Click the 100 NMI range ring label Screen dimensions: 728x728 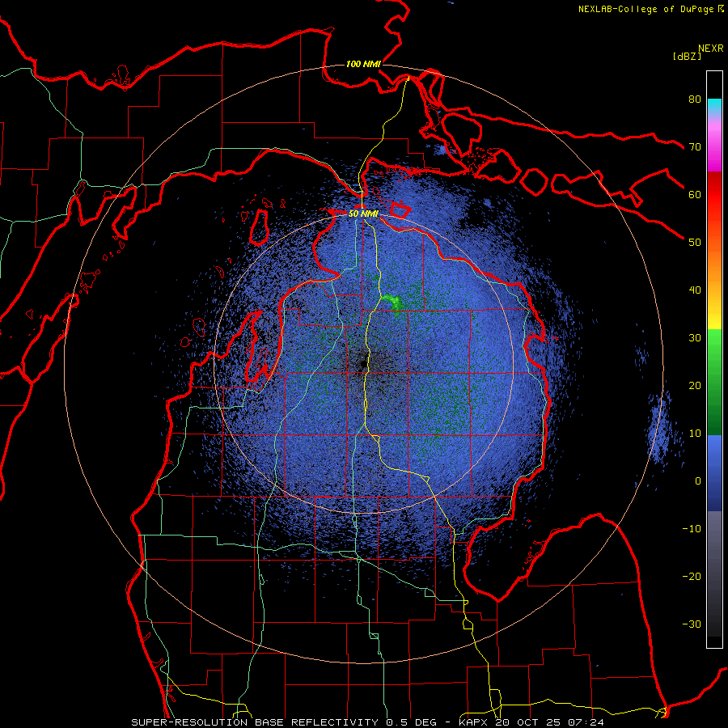pyautogui.click(x=363, y=64)
